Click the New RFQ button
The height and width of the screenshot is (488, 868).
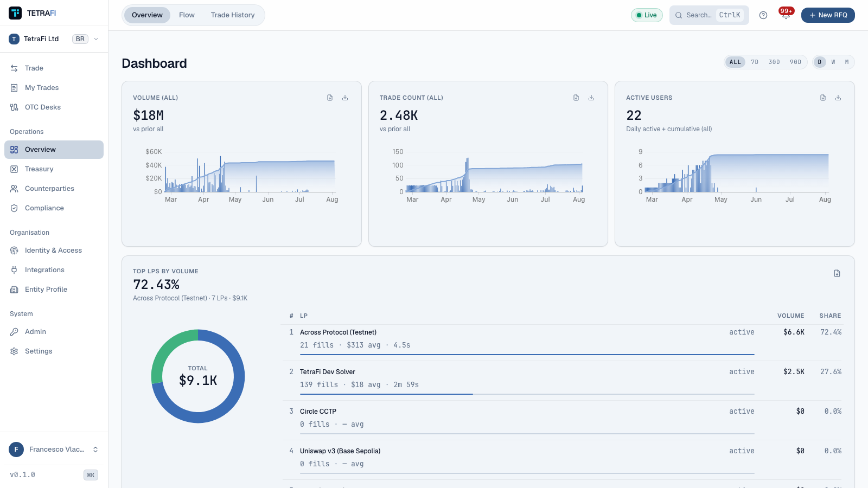(x=828, y=15)
